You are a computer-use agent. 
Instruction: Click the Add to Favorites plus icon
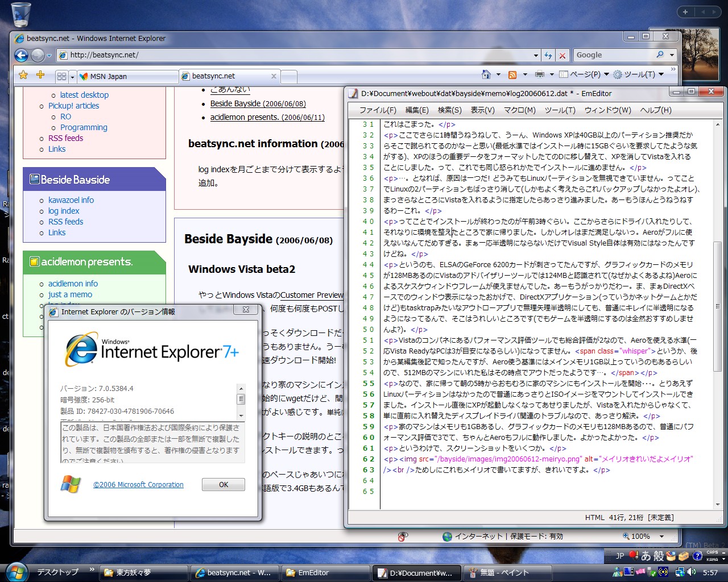click(x=40, y=75)
